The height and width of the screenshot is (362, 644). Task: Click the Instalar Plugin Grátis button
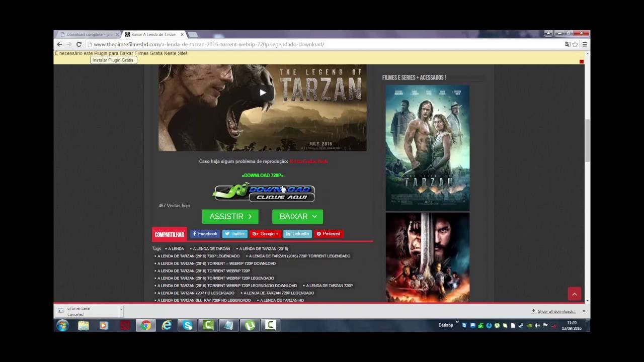click(113, 60)
